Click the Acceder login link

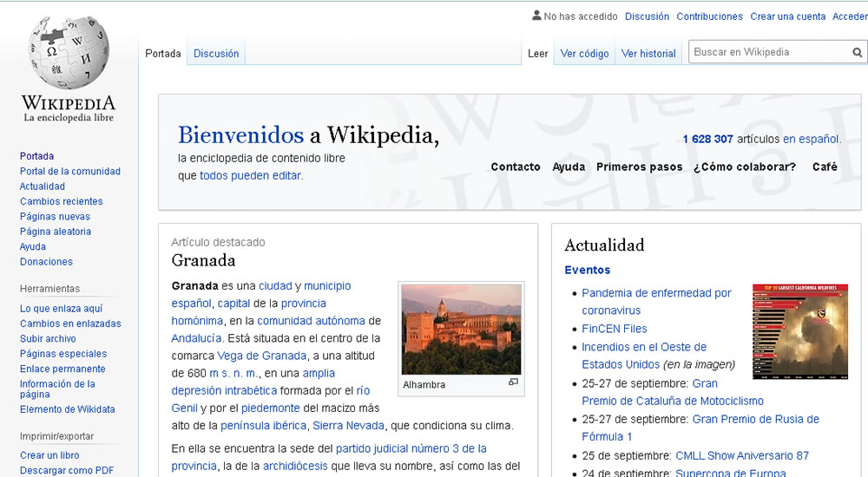850,16
